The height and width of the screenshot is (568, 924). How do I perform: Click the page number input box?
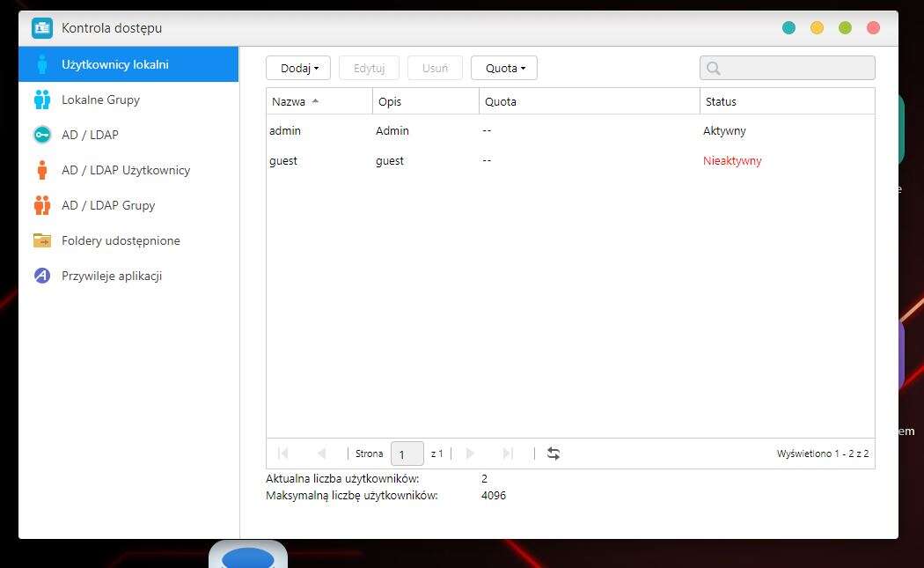point(407,454)
